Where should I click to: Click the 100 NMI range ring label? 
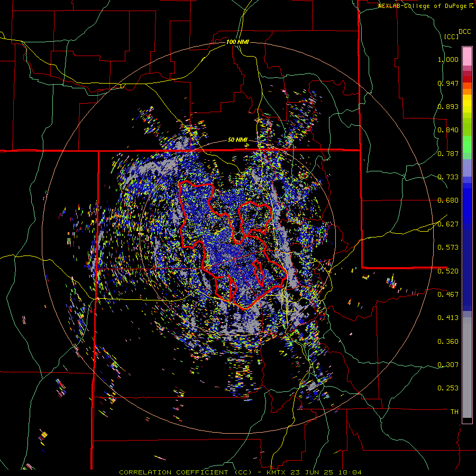tap(237, 42)
